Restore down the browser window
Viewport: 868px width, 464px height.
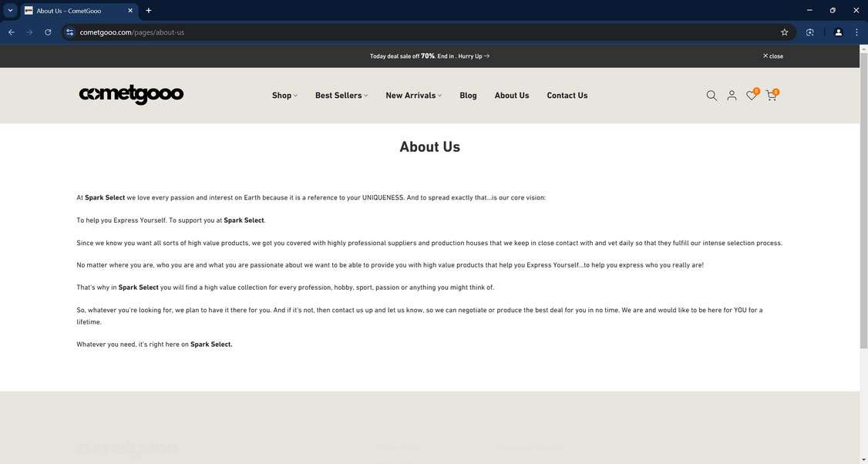(x=833, y=10)
